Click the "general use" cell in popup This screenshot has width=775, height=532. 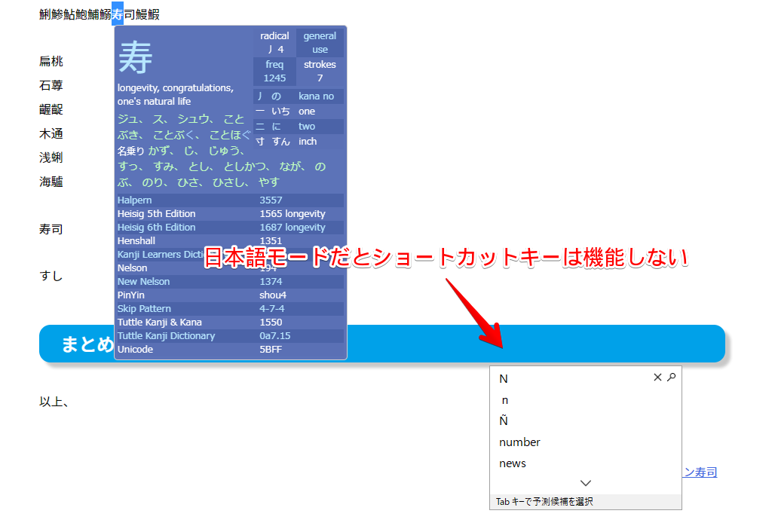tap(320, 42)
